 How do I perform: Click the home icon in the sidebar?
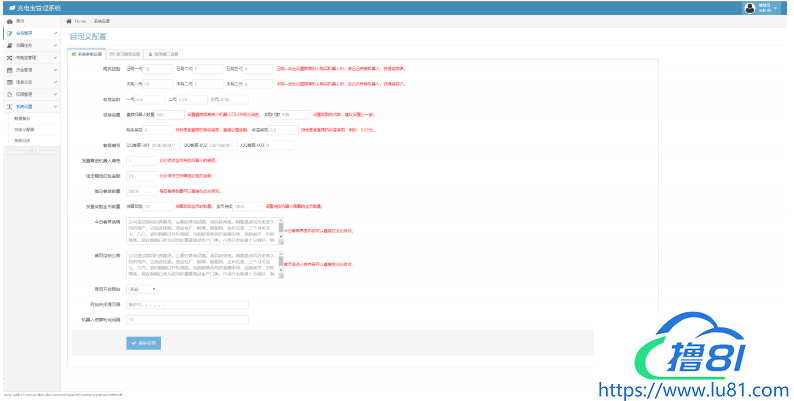tap(8, 21)
